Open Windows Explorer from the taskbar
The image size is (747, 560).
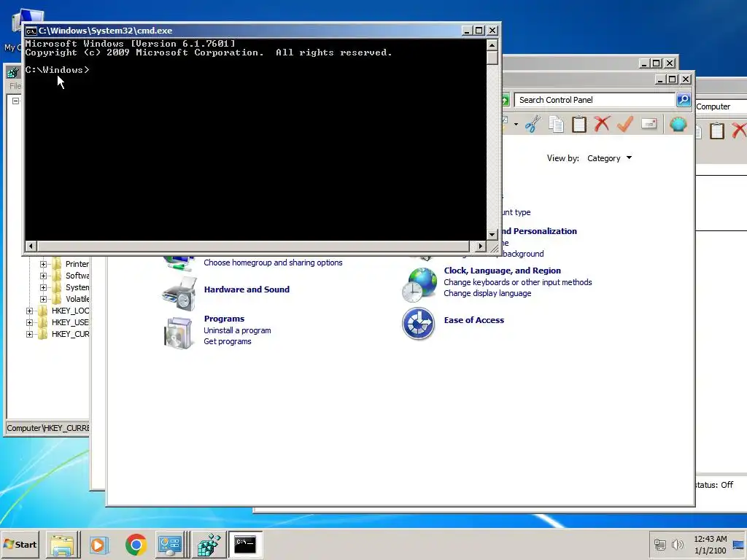[x=63, y=545]
